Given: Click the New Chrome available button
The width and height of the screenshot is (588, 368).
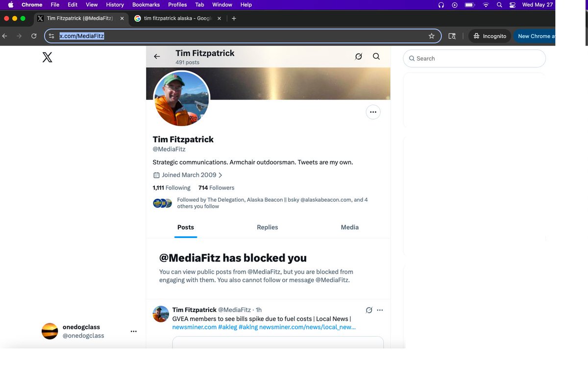Looking at the screenshot, I should pos(535,36).
